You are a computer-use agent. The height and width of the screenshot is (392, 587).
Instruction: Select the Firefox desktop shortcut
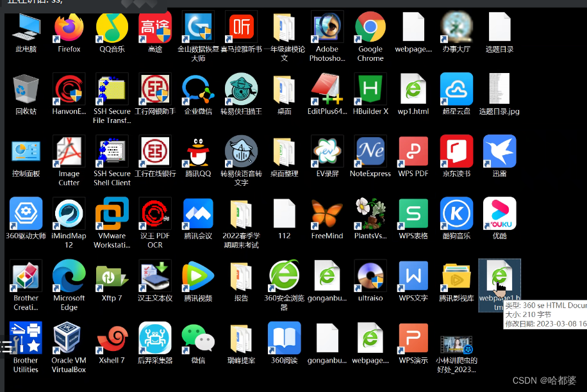point(69,28)
